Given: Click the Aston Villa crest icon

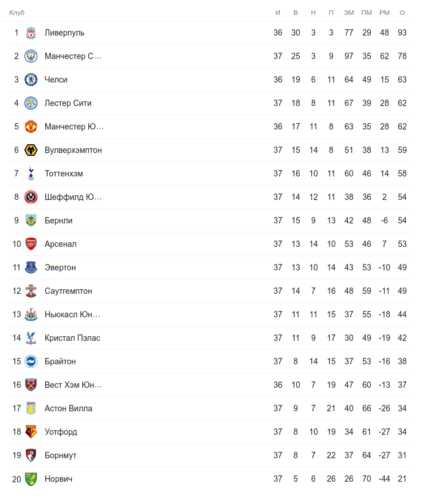Looking at the screenshot, I should tap(31, 408).
